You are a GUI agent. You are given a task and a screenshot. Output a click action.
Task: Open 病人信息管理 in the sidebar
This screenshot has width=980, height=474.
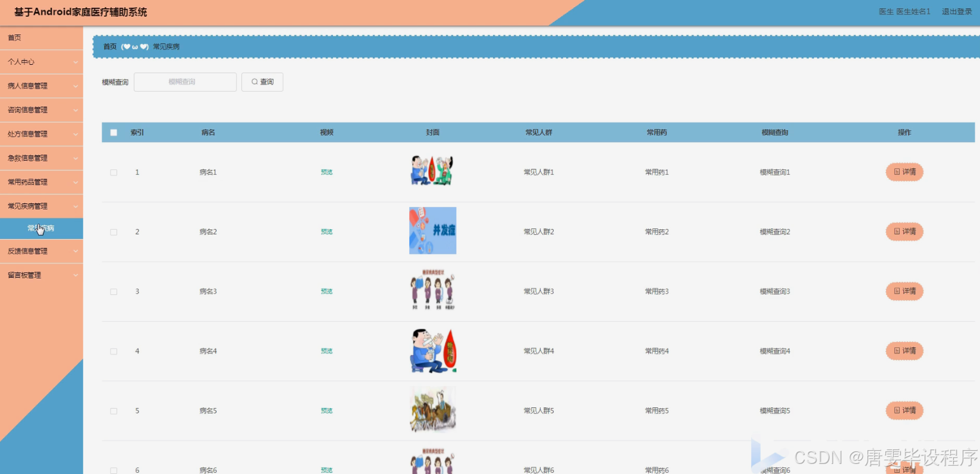41,86
